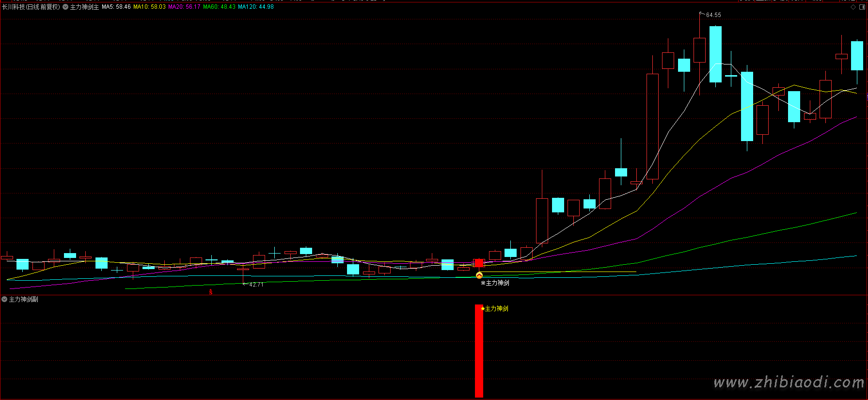Click the solid red candlestick at the signal

coord(479,263)
